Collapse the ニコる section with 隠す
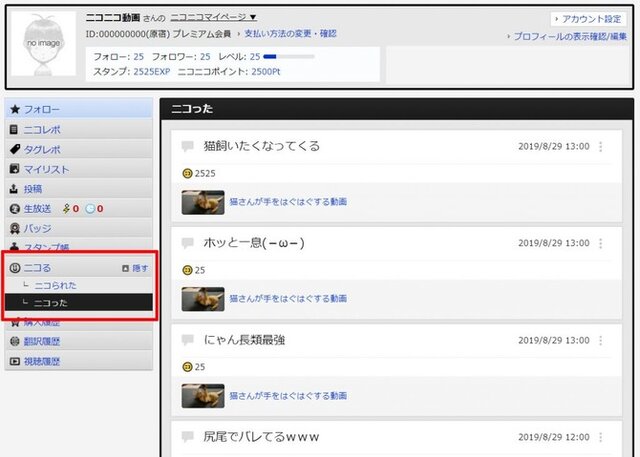This screenshot has height=457, width=640. (135, 268)
